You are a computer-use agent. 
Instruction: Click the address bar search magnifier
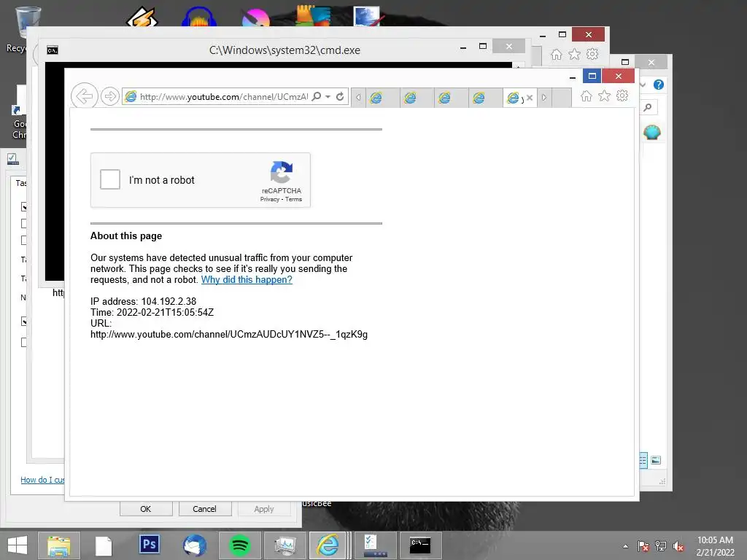pyautogui.click(x=317, y=96)
